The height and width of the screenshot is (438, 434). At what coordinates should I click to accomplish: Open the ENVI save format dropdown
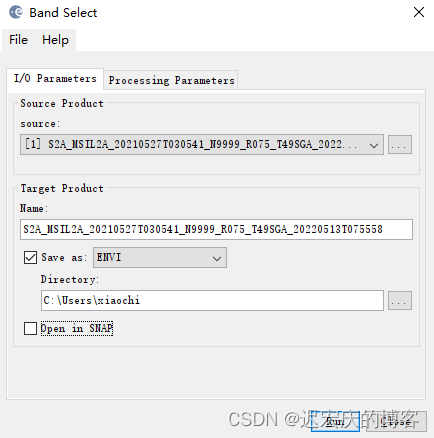click(x=160, y=257)
